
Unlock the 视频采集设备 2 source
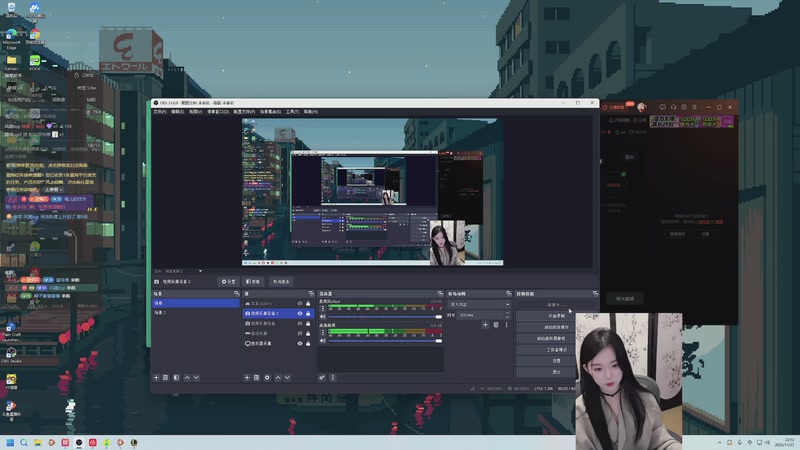point(308,313)
